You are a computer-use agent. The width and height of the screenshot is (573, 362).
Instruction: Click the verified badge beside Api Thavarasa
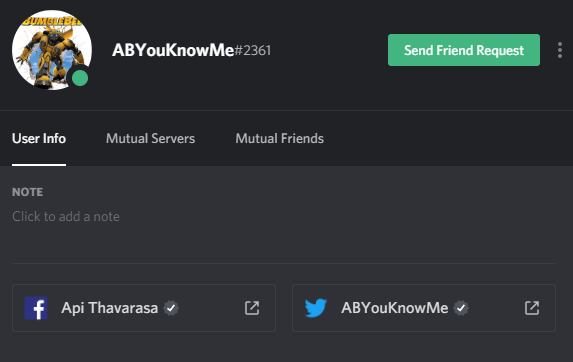[x=171, y=308]
